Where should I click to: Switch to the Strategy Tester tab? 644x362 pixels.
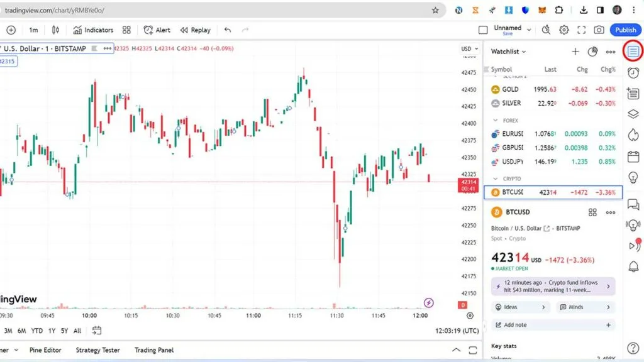(x=97, y=350)
